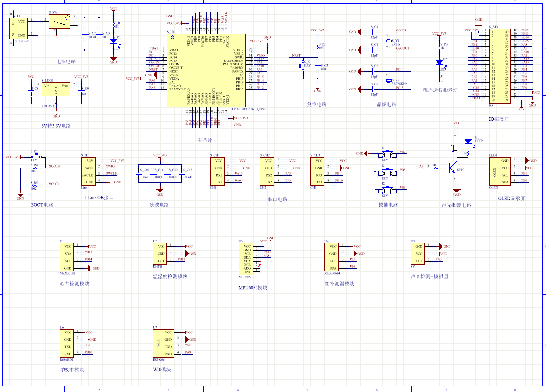546x392 pixels.
Task: Click the '红外测温模块' label
Action: point(340,283)
